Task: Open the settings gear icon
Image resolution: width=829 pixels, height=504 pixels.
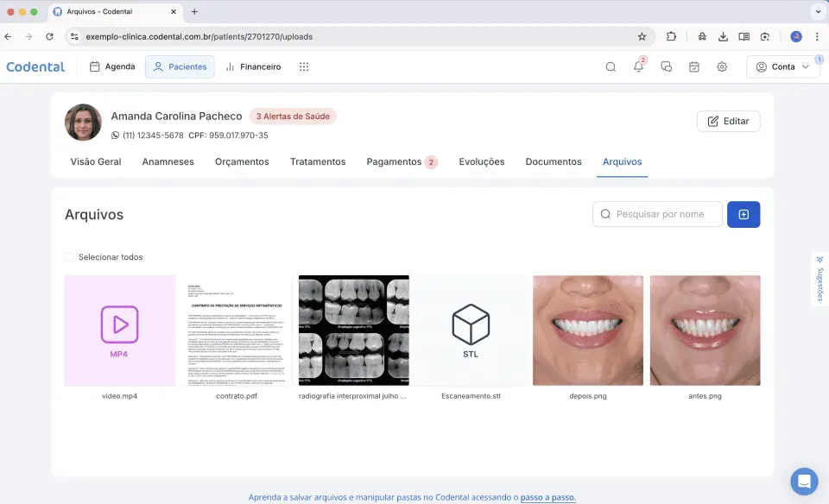Action: 722,66
